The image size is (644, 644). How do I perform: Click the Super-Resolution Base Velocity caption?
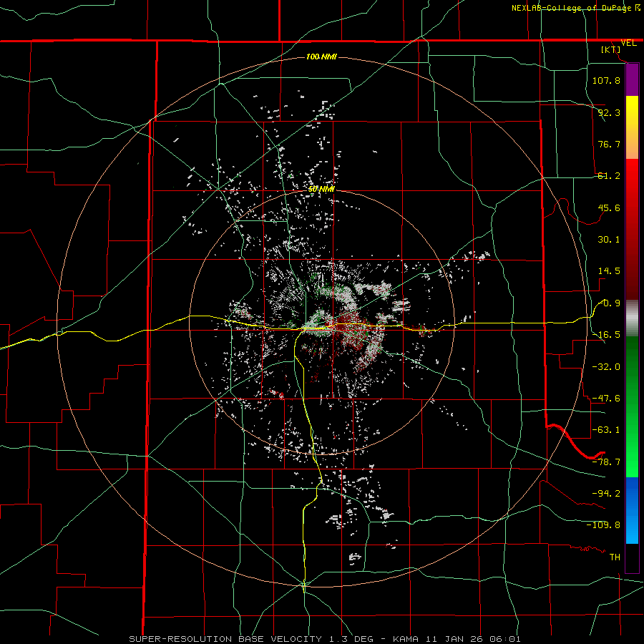(x=325, y=639)
